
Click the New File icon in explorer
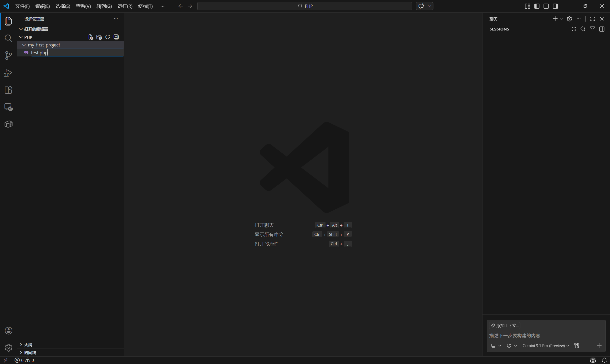click(x=91, y=37)
